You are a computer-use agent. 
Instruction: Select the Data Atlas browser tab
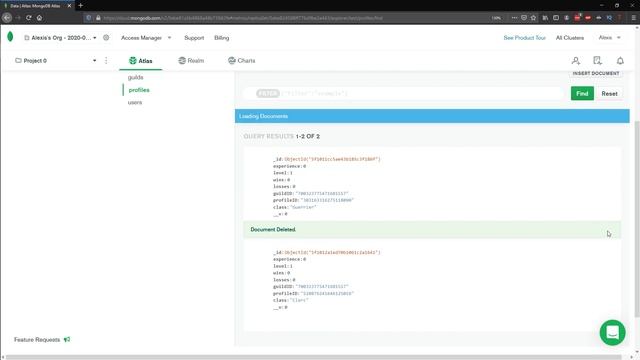[x=36, y=6]
